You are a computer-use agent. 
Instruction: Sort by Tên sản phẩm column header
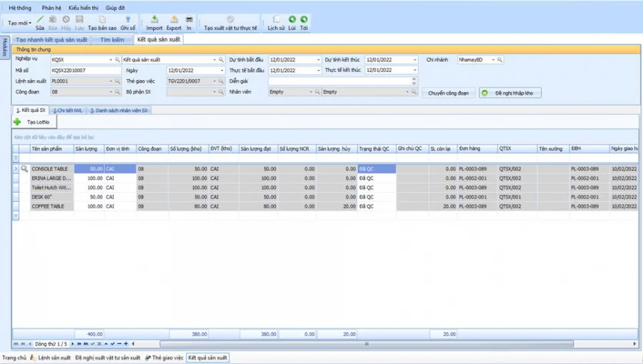pyautogui.click(x=52, y=148)
